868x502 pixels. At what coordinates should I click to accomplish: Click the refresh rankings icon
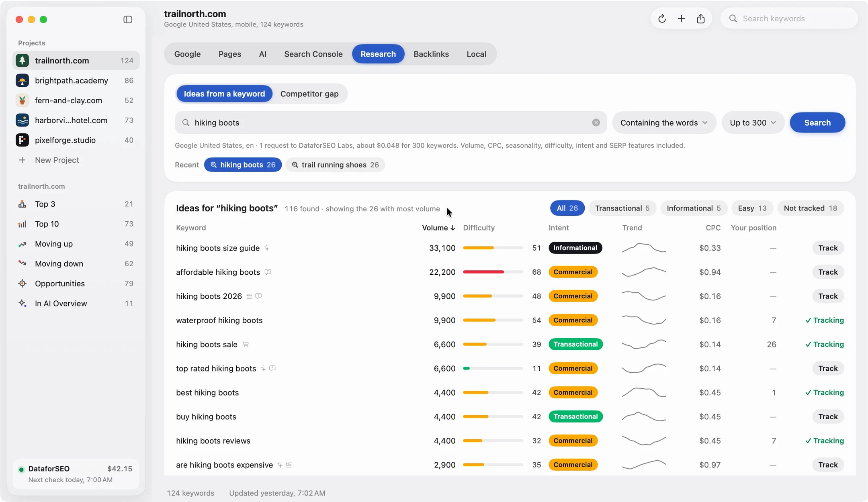(662, 18)
